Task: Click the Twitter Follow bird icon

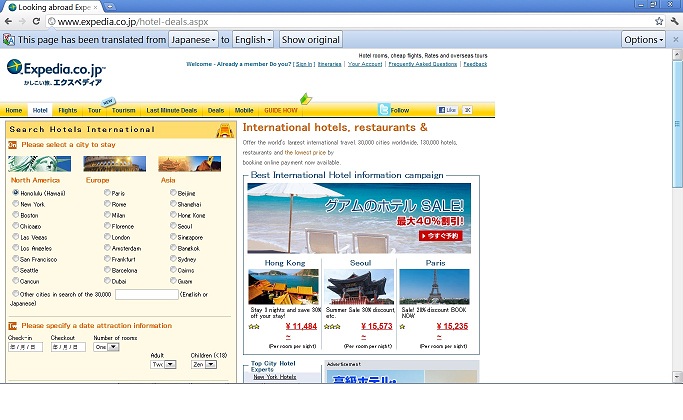Action: coord(383,109)
